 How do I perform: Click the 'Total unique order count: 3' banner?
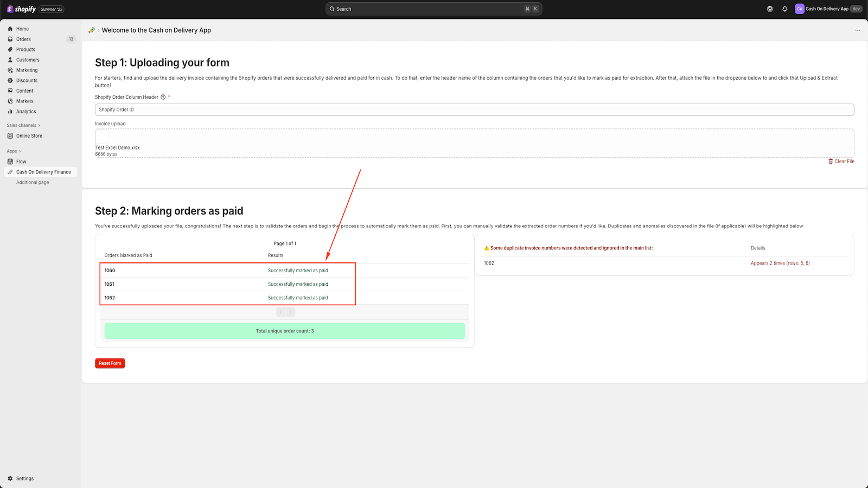tap(285, 331)
